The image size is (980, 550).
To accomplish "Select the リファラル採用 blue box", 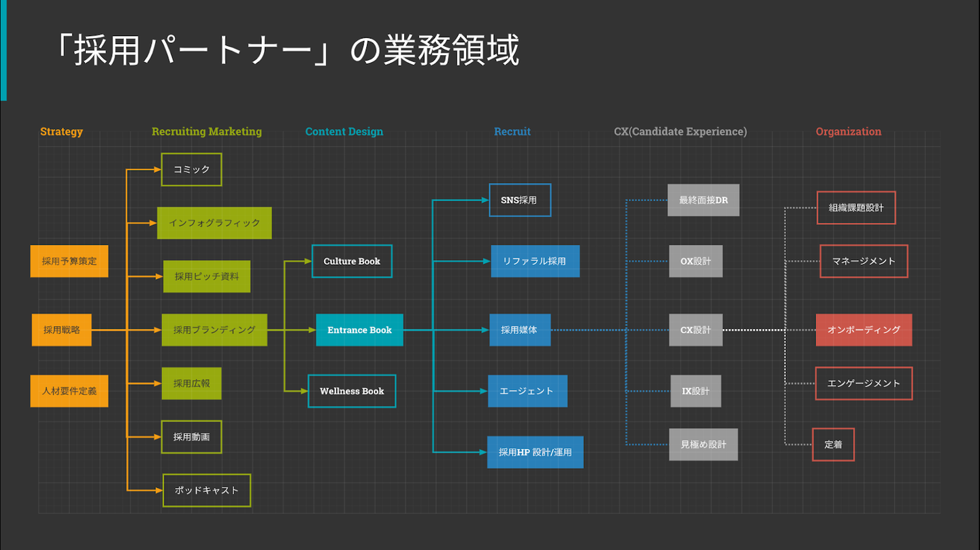I will [536, 261].
